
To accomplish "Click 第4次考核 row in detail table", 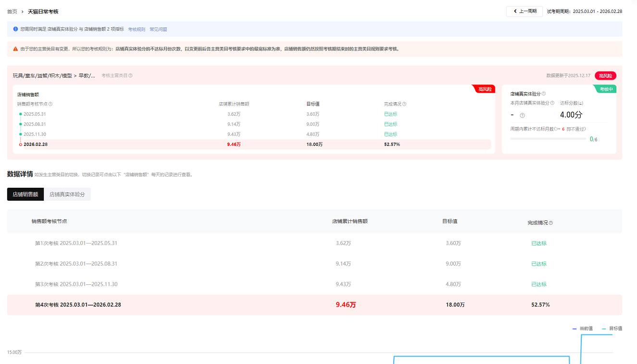I will [x=78, y=305].
